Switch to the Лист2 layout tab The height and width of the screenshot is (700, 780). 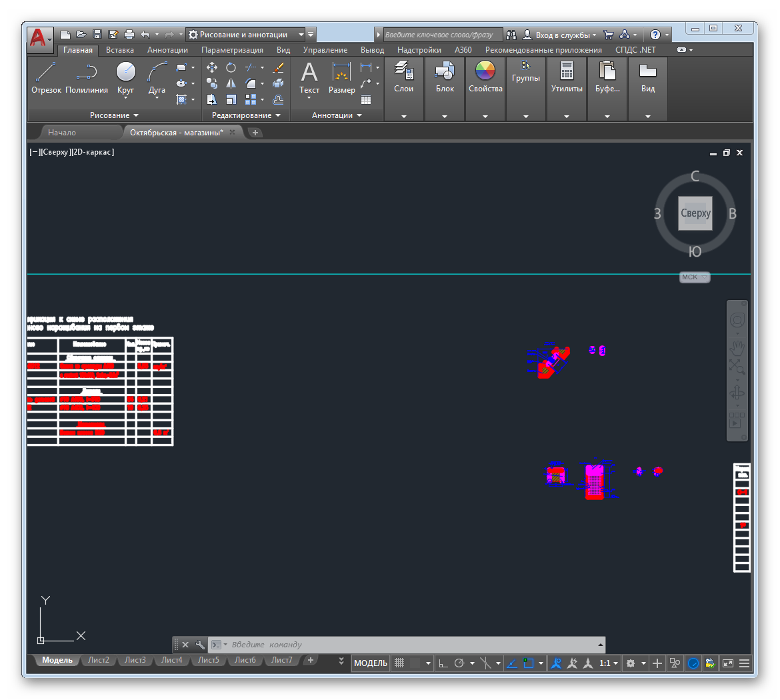[99, 660]
